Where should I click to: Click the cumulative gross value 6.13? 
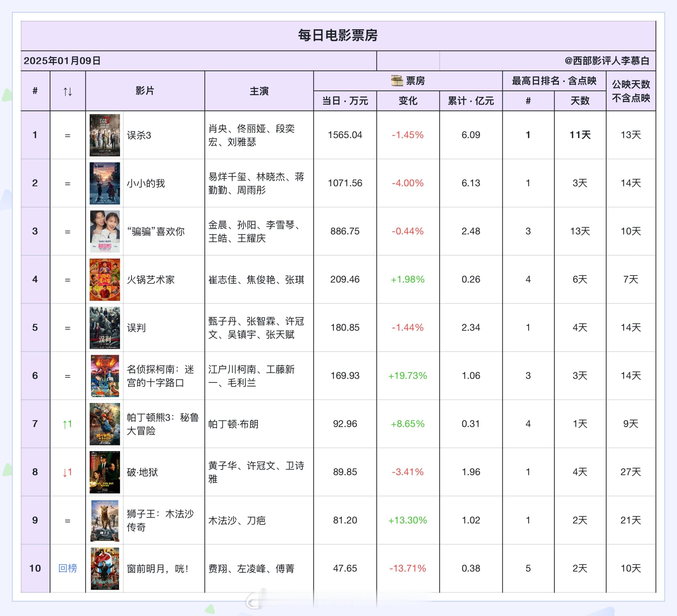471,183
